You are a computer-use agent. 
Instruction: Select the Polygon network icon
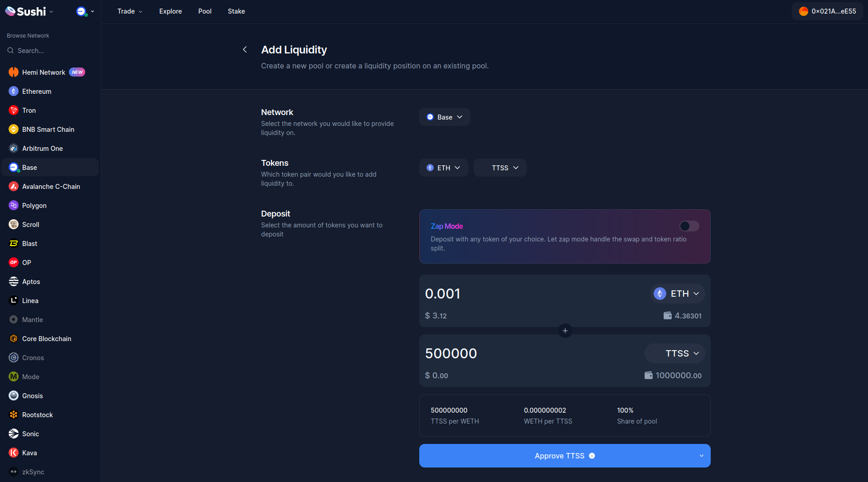(x=14, y=205)
